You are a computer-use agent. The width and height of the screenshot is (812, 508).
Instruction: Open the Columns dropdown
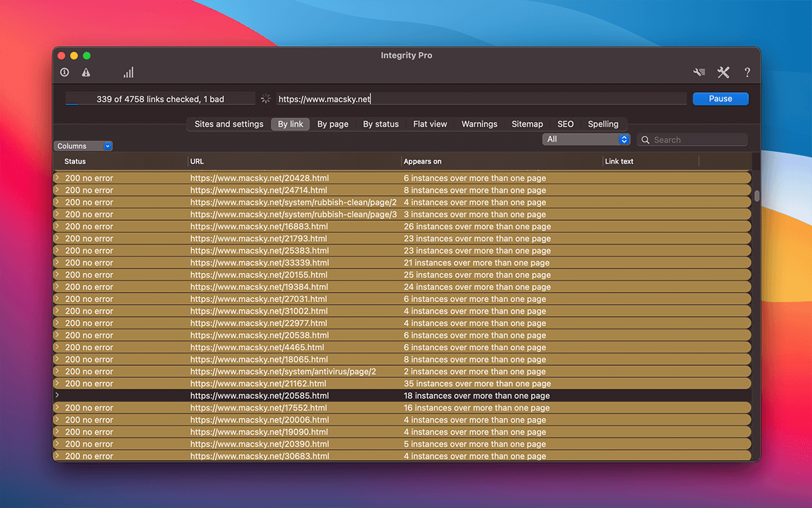pos(83,146)
